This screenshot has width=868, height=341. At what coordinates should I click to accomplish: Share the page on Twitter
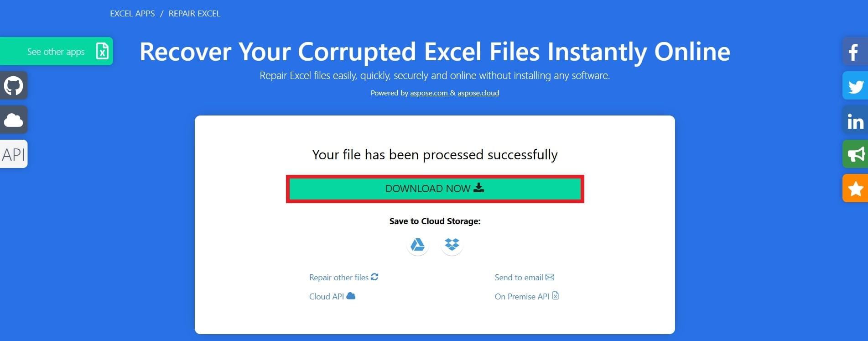point(855,86)
